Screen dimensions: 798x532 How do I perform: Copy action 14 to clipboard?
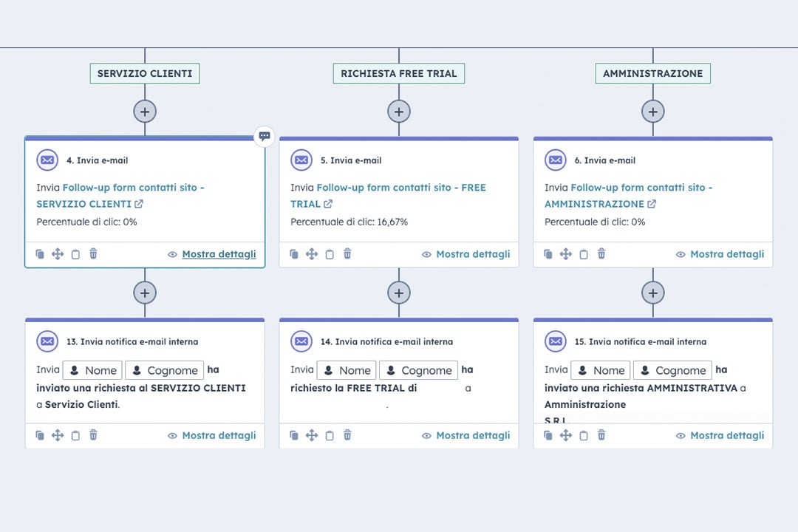330,435
